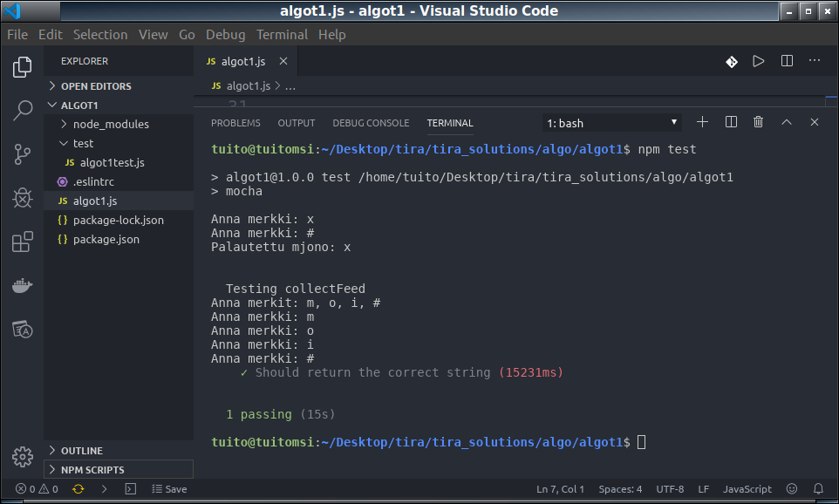Open the Terminal menu
This screenshot has width=839, height=504.
pos(282,35)
